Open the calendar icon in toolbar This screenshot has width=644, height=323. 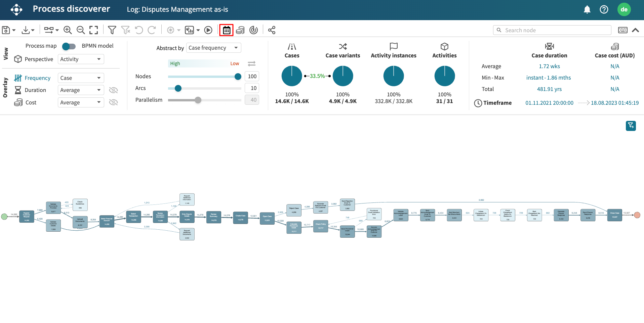(227, 30)
